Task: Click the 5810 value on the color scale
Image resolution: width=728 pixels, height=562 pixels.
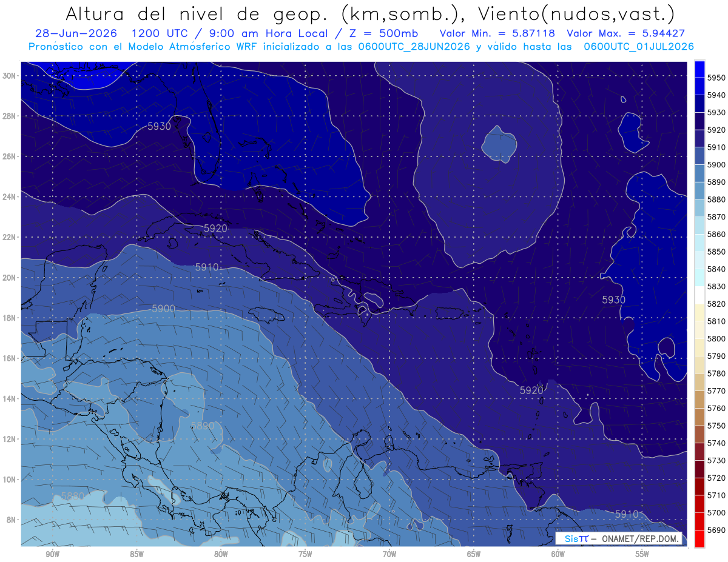Action: click(x=716, y=321)
